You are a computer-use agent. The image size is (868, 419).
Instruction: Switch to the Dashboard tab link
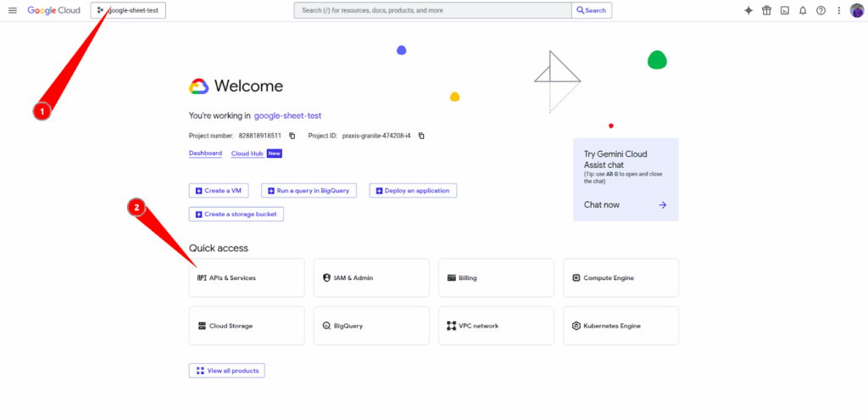pos(205,154)
